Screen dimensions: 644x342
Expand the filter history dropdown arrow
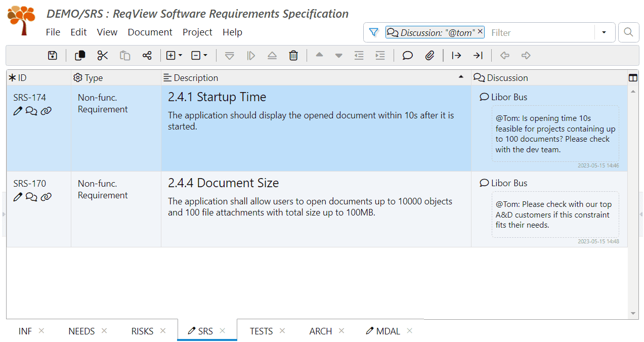(x=604, y=32)
